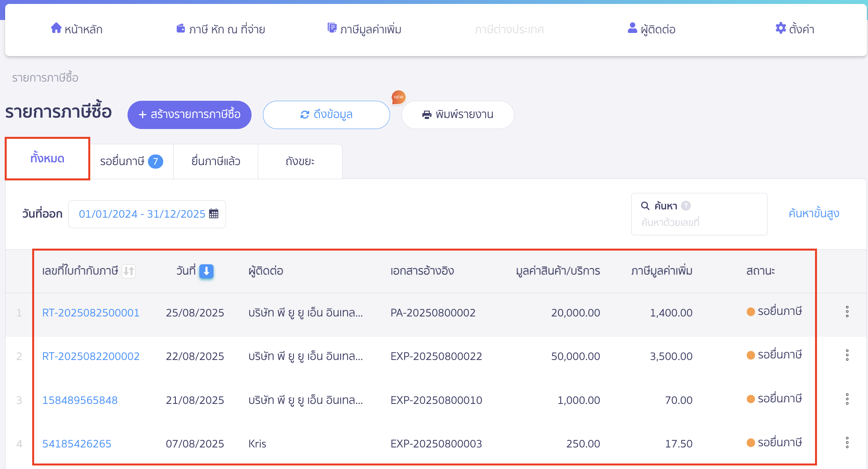Image resolution: width=868 pixels, height=469 pixels.
Task: Open ภาษี หัก ณ ที่จ่าย menu
Action: (x=221, y=29)
